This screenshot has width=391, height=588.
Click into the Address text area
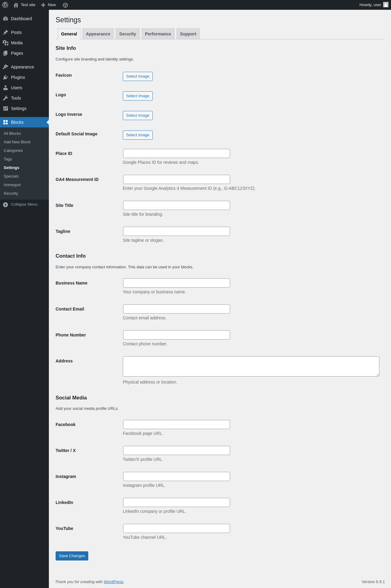(x=251, y=366)
